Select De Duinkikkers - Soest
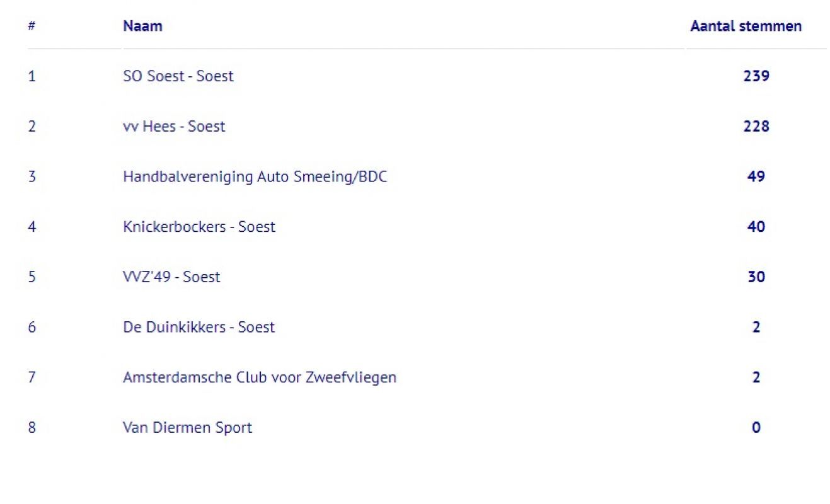The image size is (830, 504). tap(199, 327)
